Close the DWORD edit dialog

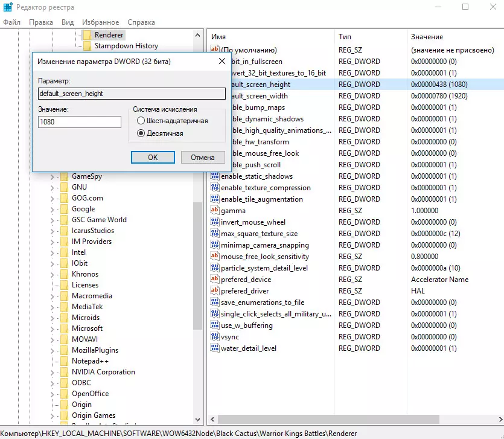[x=222, y=61]
